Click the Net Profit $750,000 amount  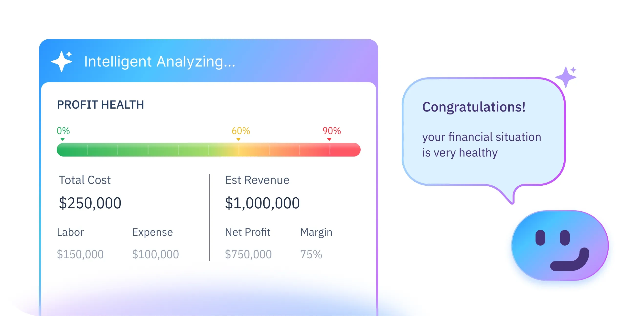[248, 254]
